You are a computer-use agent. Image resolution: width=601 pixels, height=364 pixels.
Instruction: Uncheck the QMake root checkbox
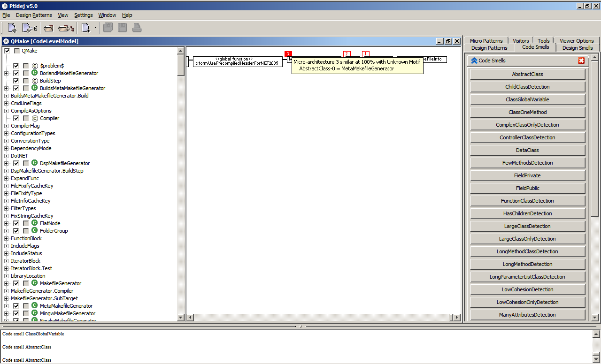7,50
